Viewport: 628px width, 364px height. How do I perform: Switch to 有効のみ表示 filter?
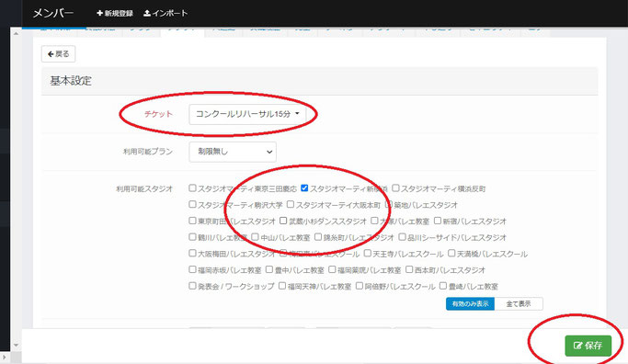[470, 304]
